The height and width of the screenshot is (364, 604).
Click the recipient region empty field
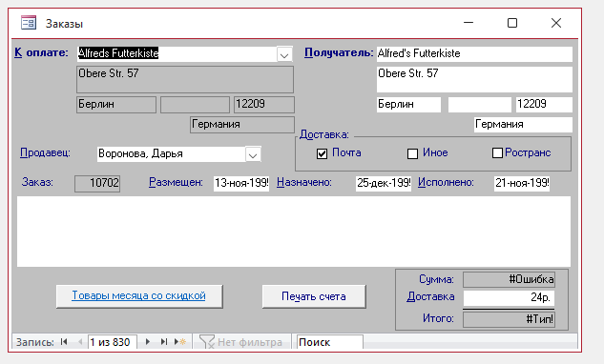[480, 104]
